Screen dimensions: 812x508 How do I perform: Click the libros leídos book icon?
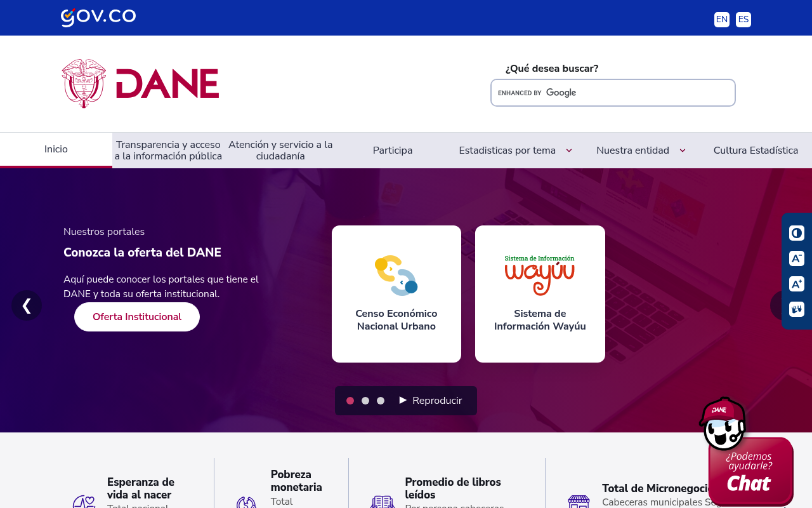point(382,502)
